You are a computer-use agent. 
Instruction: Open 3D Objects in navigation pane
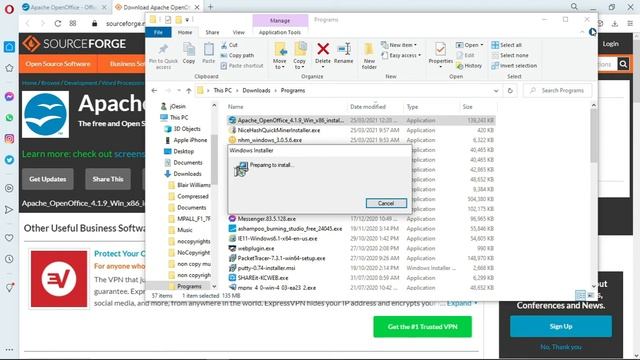coord(187,129)
